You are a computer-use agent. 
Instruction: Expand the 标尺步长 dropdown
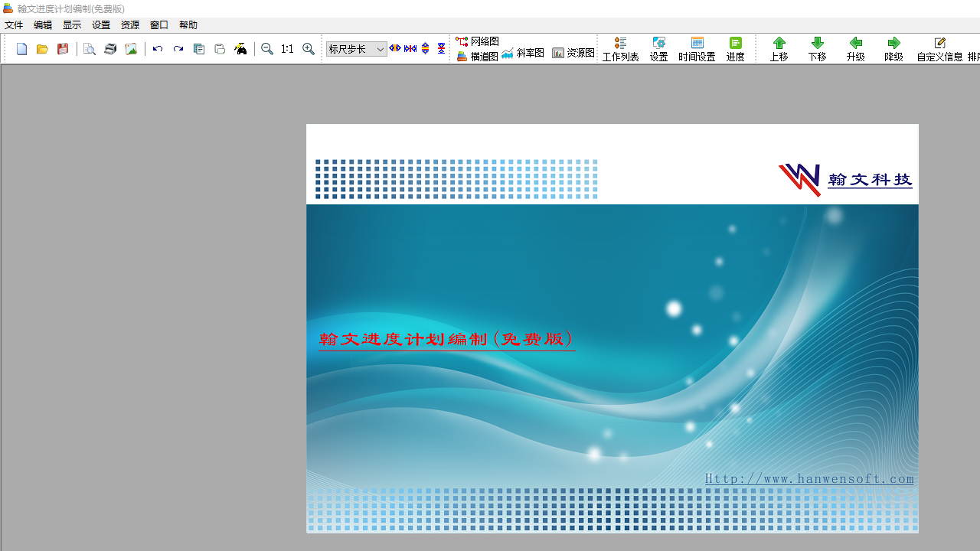pos(380,49)
